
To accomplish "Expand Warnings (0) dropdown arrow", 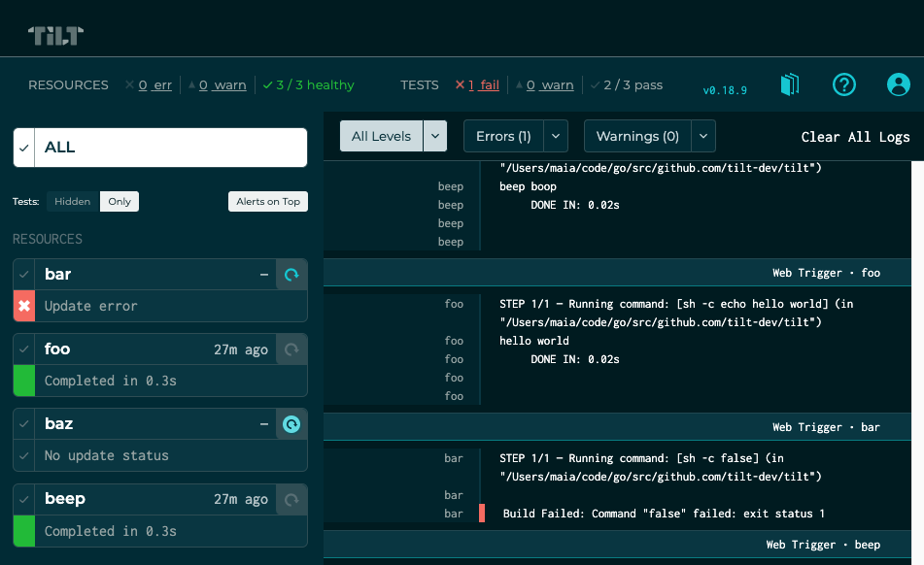I will coord(703,136).
